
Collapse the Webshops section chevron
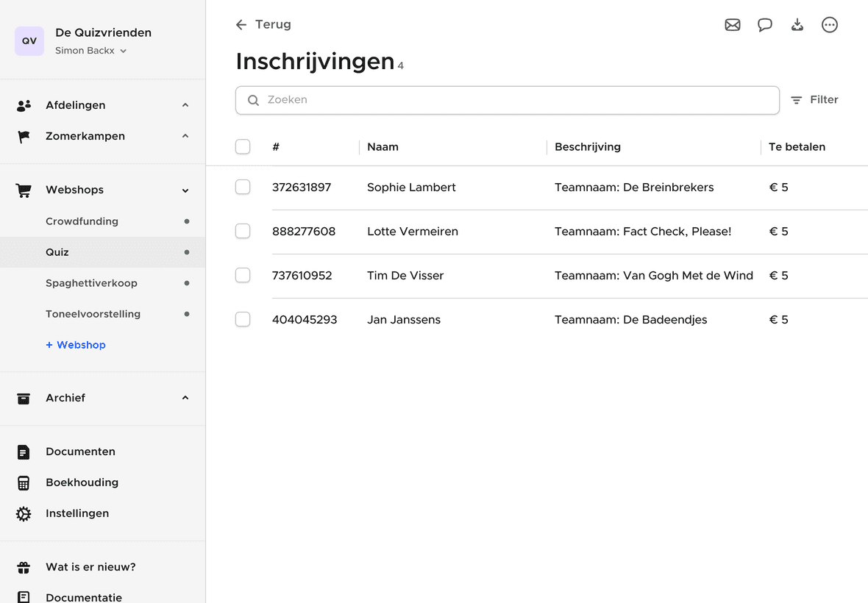(x=185, y=190)
